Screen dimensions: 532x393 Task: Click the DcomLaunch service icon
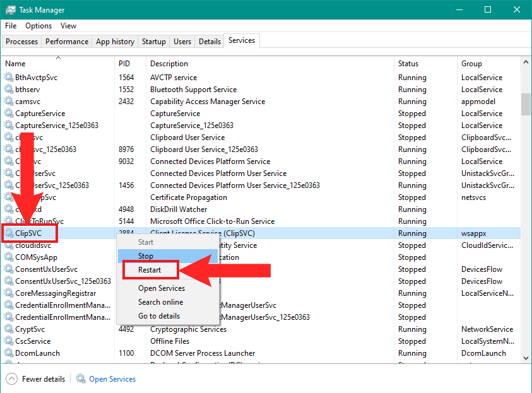(x=9, y=353)
